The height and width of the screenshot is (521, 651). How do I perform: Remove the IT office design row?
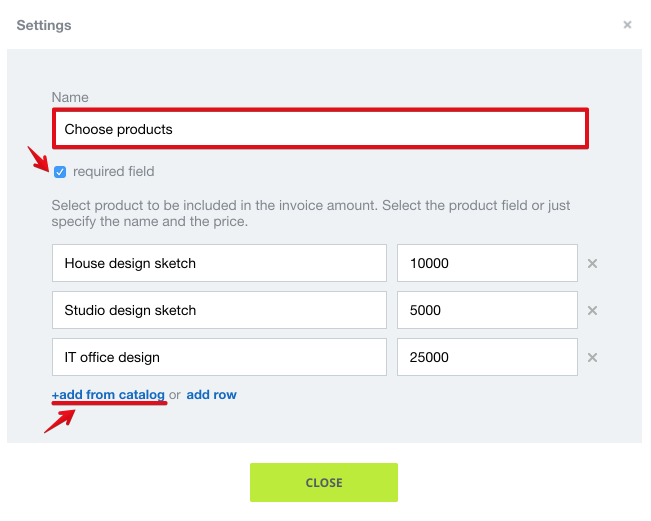(592, 357)
